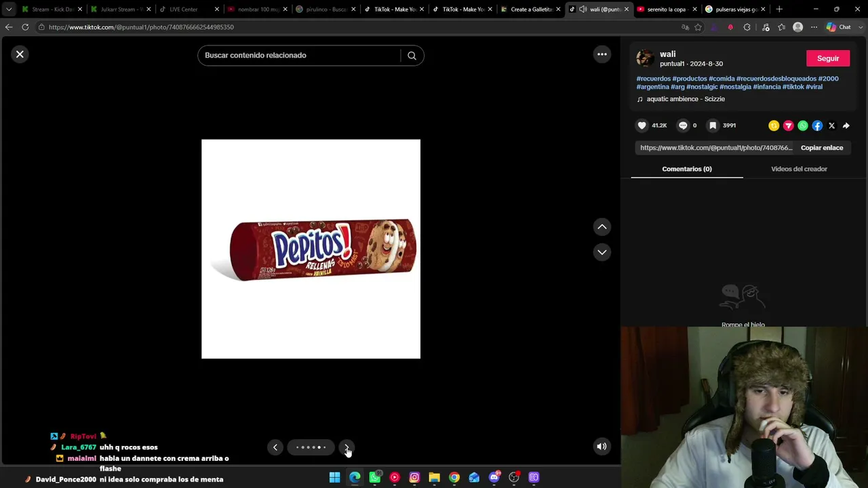Open Discord from the taskbar
This screenshot has height=488, width=868.
point(494,478)
